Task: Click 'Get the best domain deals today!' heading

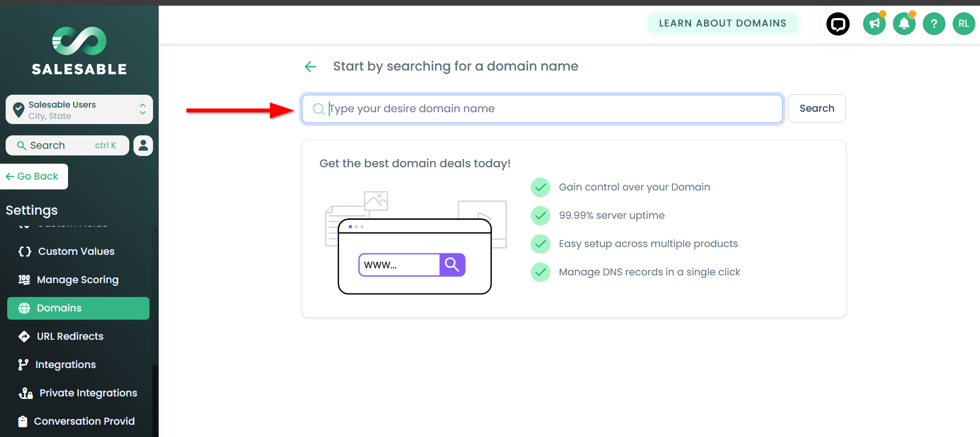Action: pos(415,164)
